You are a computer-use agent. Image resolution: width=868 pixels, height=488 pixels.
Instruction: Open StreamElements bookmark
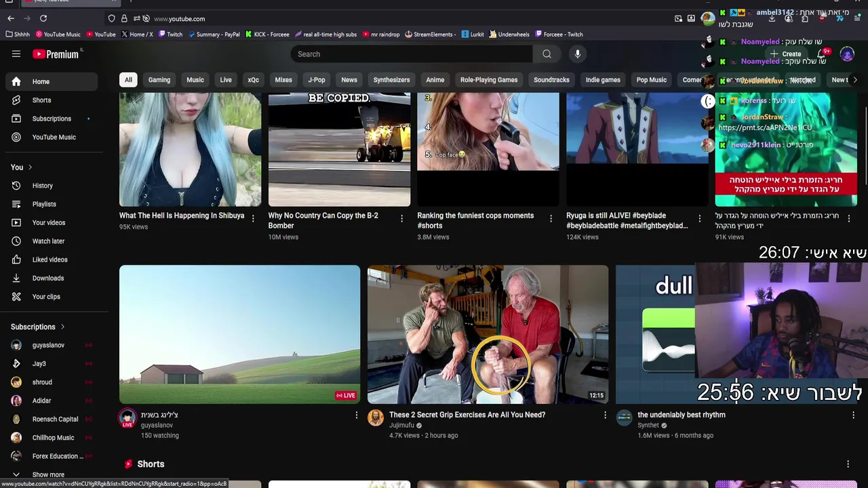(430, 35)
